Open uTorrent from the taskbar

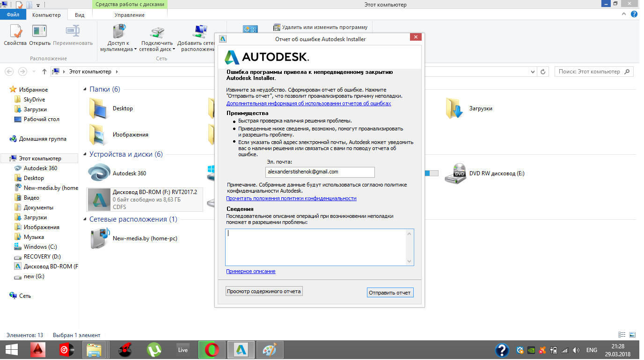[x=154, y=349]
